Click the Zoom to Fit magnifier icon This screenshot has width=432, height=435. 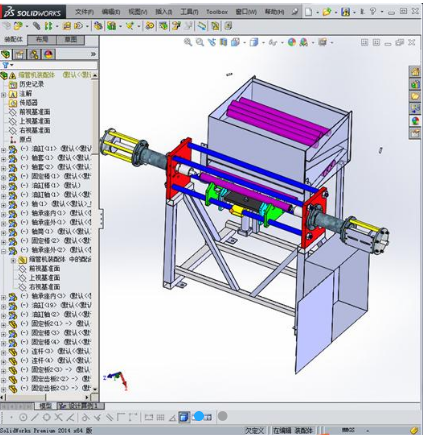[188, 42]
